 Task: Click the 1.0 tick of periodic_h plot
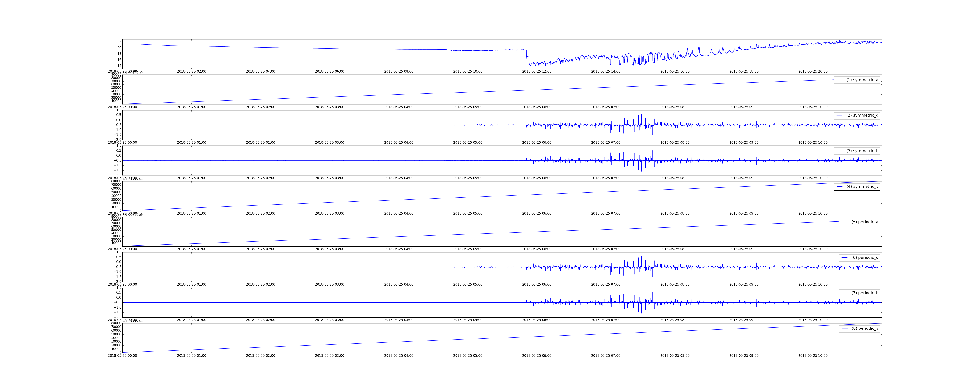119,288
